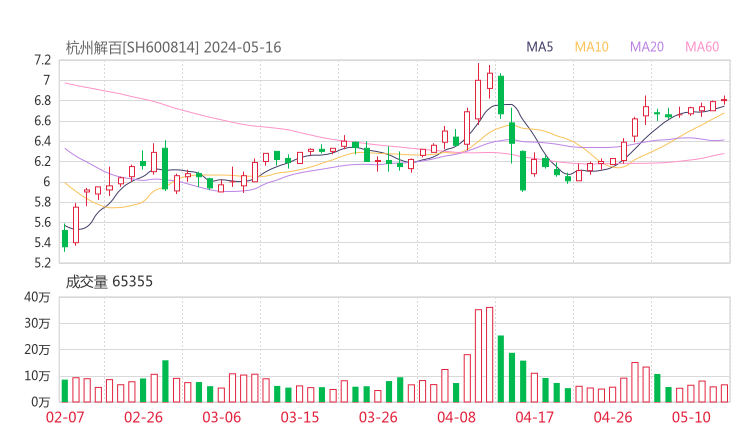The width and height of the screenshot is (740, 440).
Task: Click the 03-06 date axis label
Action: coord(222,417)
